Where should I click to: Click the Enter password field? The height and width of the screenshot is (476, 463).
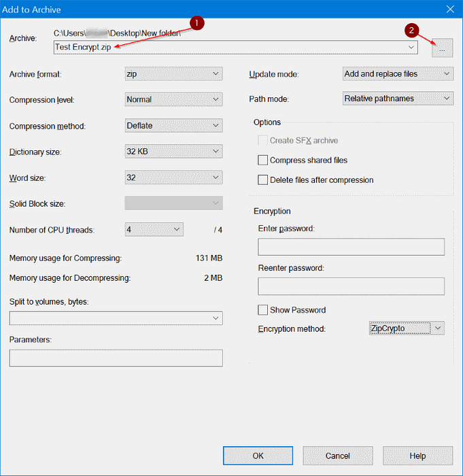(x=351, y=247)
